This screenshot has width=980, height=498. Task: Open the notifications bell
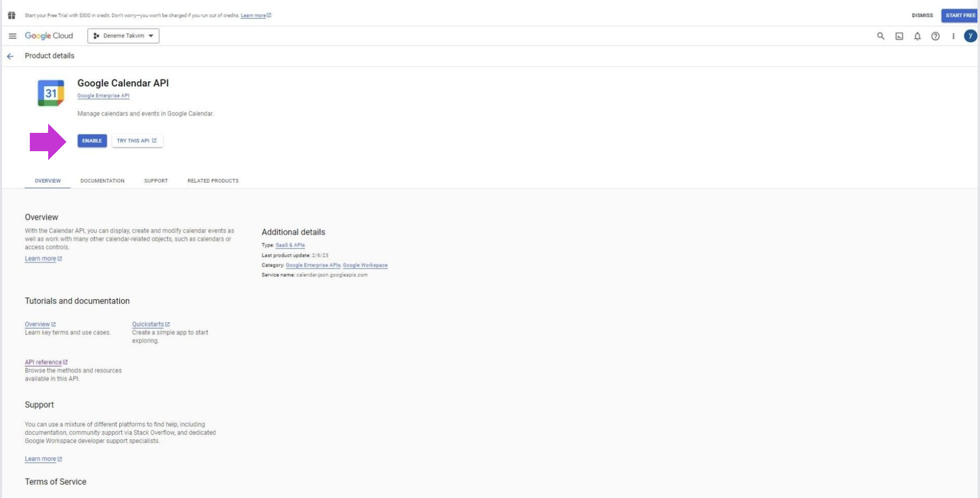[917, 36]
